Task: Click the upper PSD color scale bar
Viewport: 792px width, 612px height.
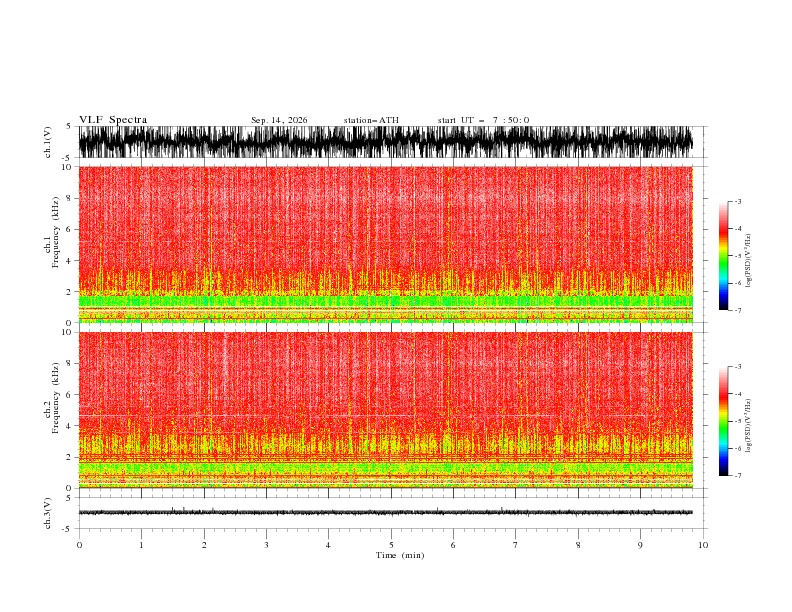Action: [723, 255]
